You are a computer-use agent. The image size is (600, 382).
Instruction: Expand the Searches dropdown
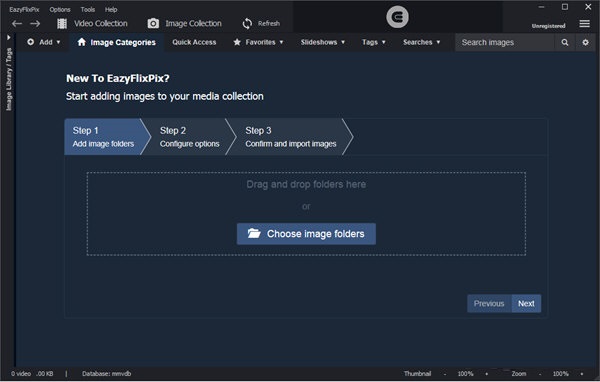coord(421,42)
